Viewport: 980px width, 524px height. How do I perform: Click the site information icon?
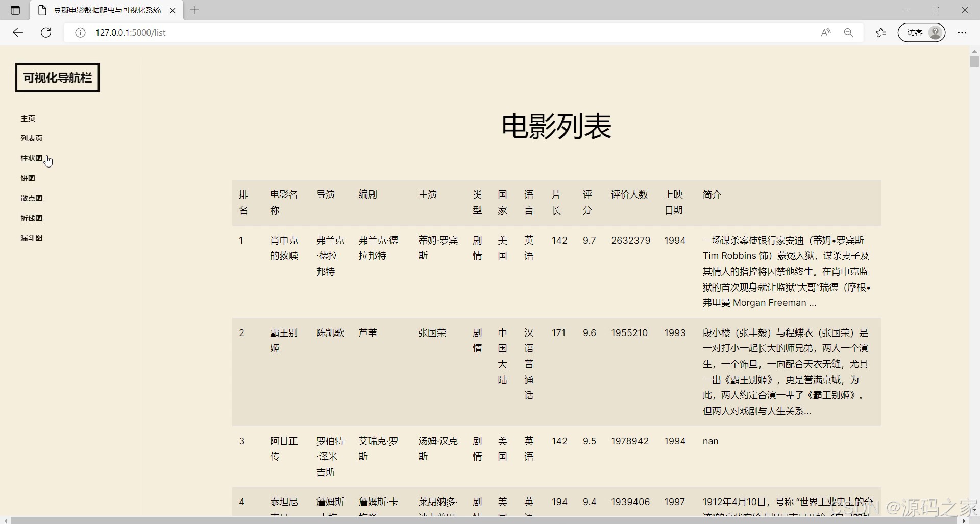tap(80, 33)
